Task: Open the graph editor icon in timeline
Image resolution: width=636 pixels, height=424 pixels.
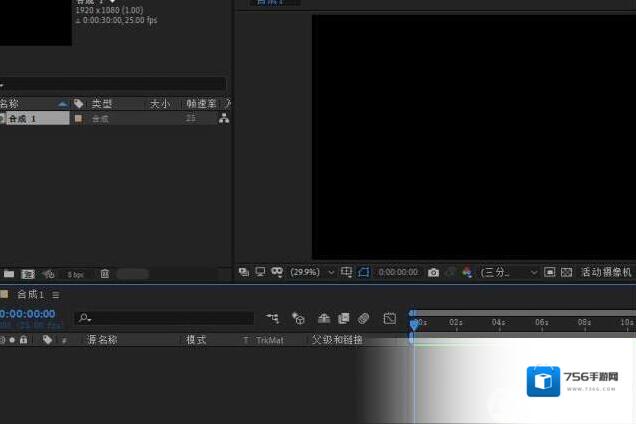Action: click(390, 318)
